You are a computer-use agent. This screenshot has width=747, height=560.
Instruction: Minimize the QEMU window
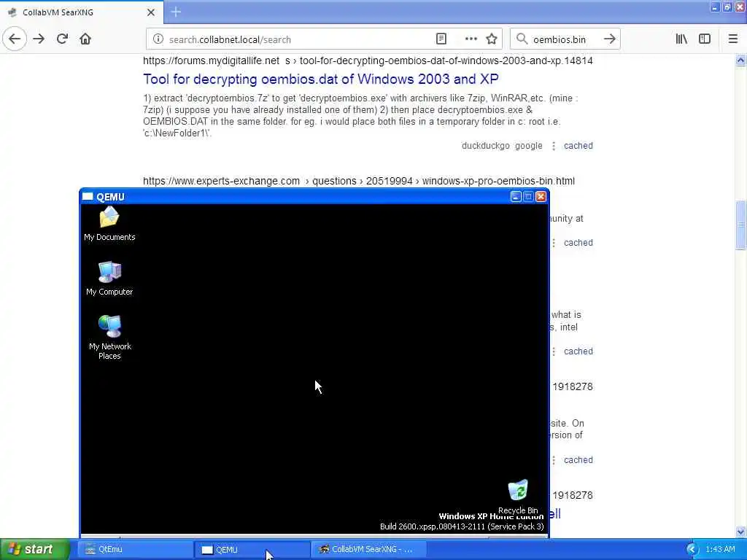[516, 197]
